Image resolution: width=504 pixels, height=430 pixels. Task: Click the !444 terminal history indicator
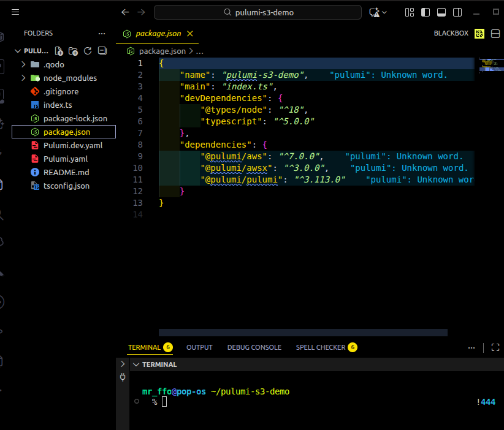point(486,402)
